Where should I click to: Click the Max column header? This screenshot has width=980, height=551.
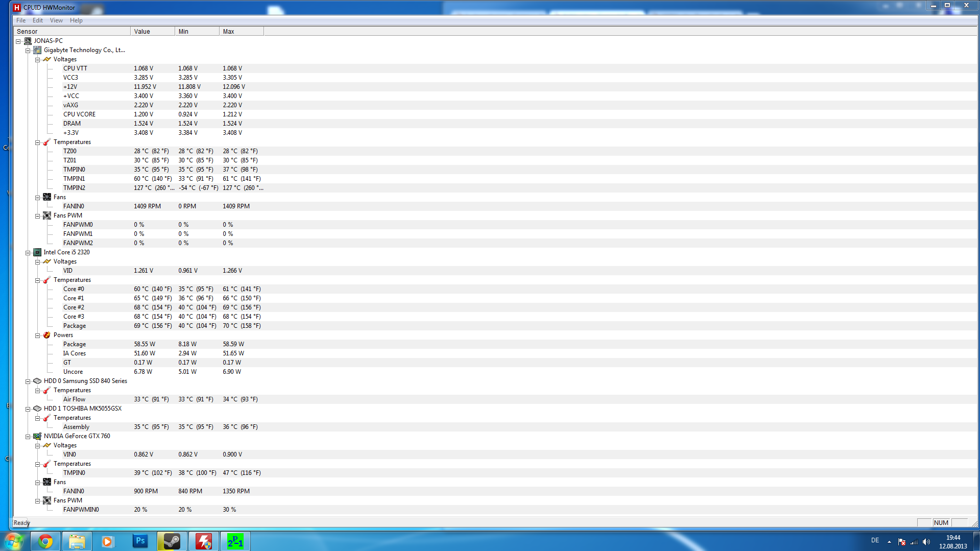[242, 32]
